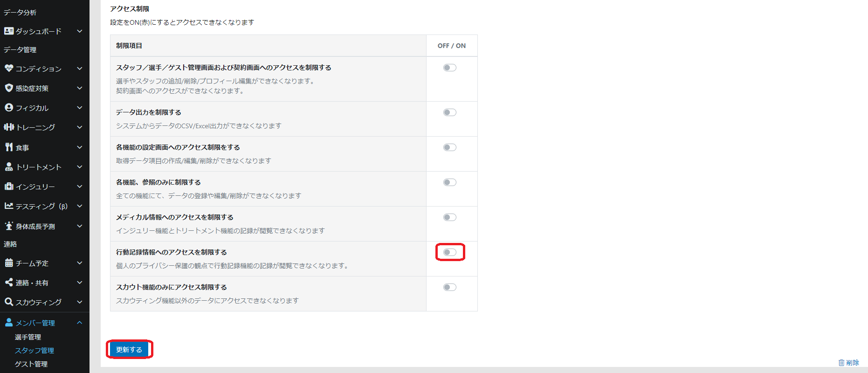
Task: Expand the 連絡・共有 chevron
Action: click(x=80, y=283)
